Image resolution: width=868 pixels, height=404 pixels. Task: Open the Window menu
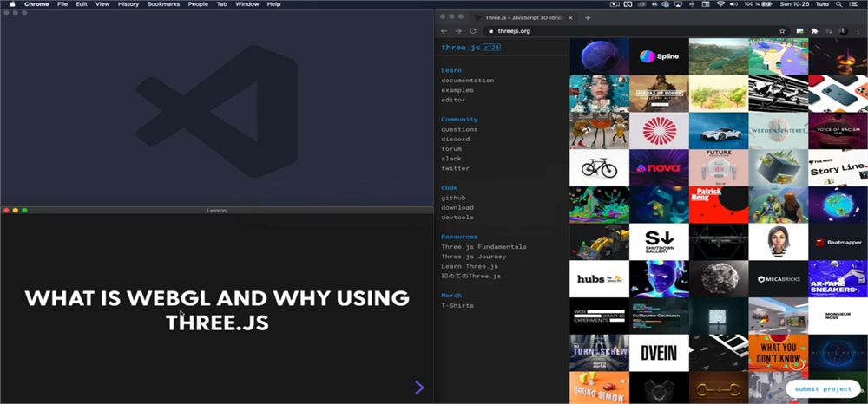coord(247,3)
